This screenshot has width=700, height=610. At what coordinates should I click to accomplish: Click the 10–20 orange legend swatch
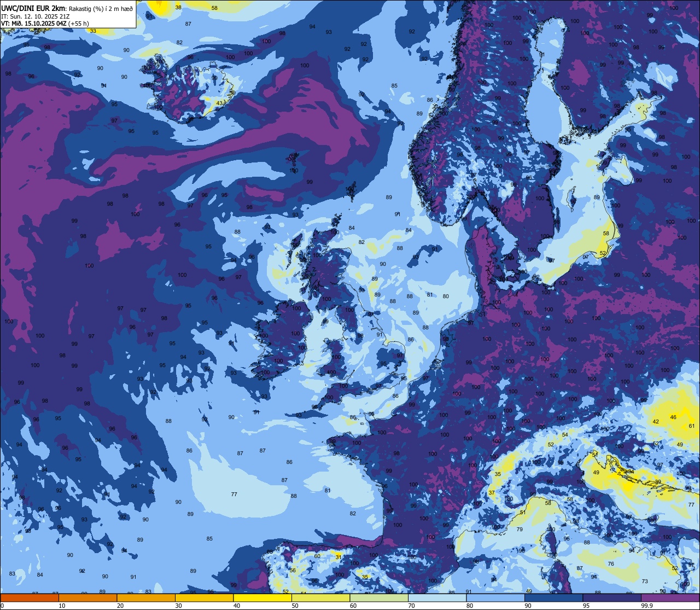(87, 597)
